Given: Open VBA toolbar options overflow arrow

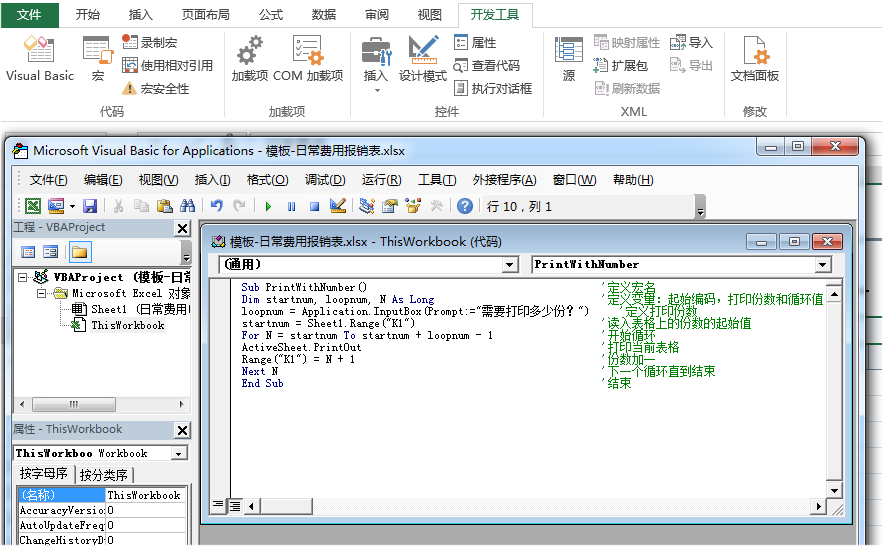Looking at the screenshot, I should 701,207.
